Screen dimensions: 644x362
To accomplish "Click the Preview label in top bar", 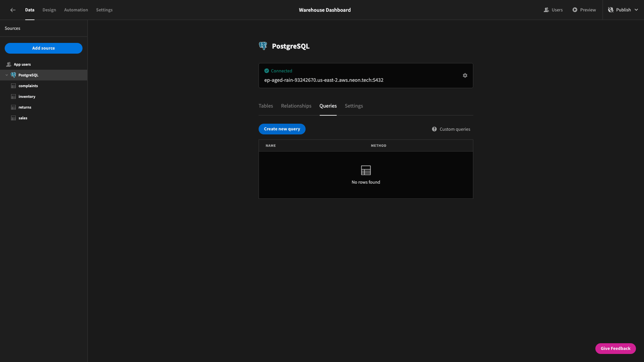I will (588, 10).
